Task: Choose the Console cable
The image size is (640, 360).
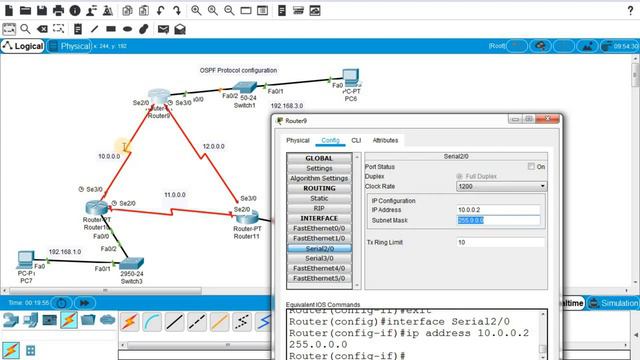Action: click(x=152, y=322)
